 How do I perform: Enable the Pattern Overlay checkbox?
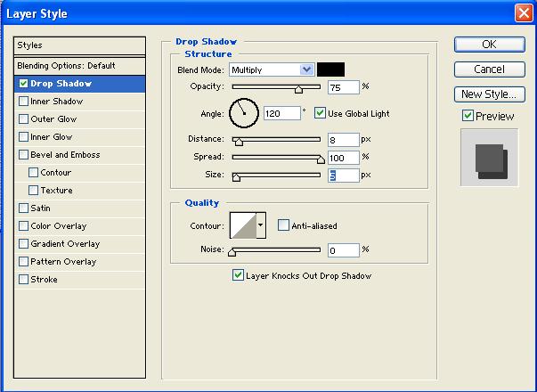23,262
